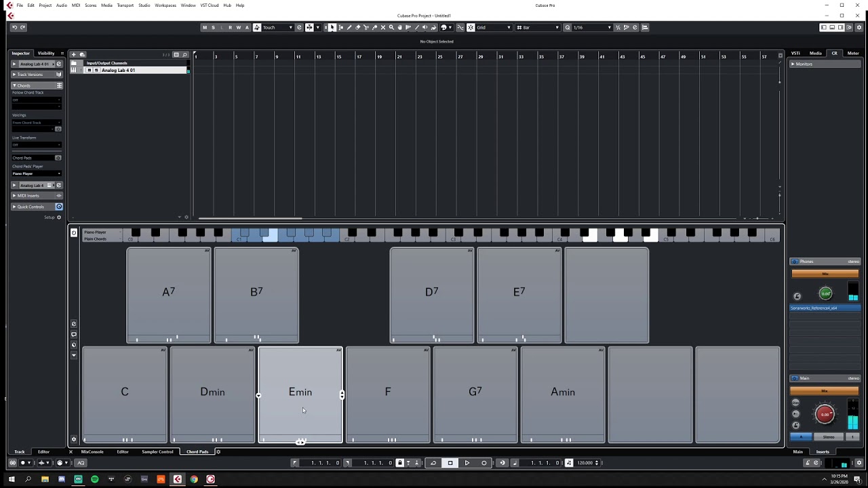The image size is (868, 488).
Task: Toggle global Solo S button
Action: (213, 27)
